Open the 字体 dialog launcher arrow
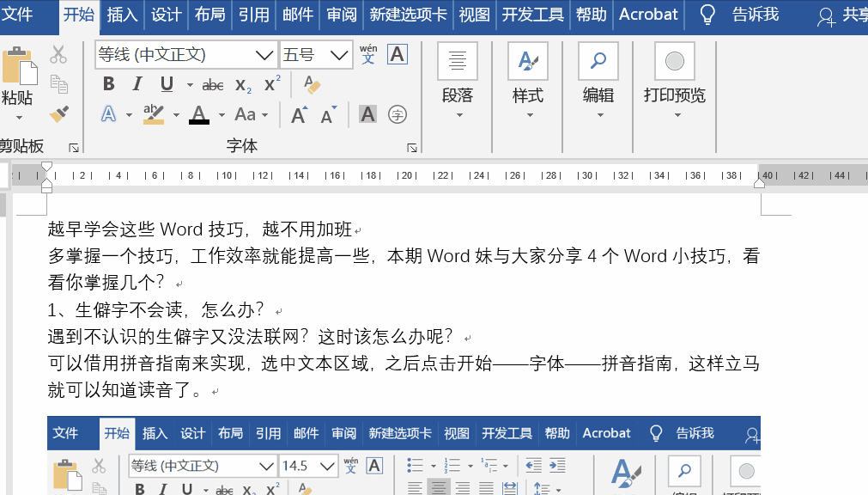This screenshot has height=495, width=868. [413, 147]
